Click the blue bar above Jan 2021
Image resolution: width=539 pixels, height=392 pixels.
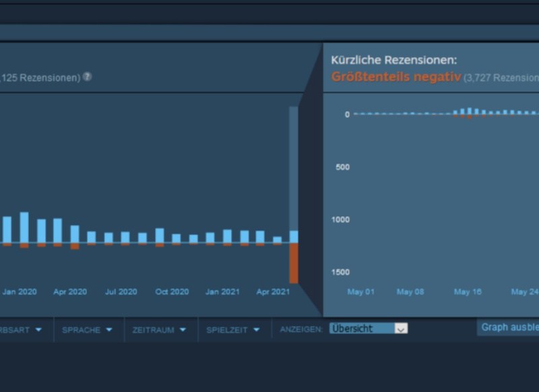click(227, 236)
